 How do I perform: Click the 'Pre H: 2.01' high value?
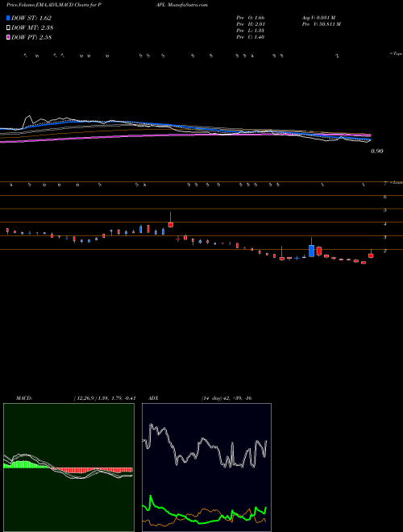(251, 24)
